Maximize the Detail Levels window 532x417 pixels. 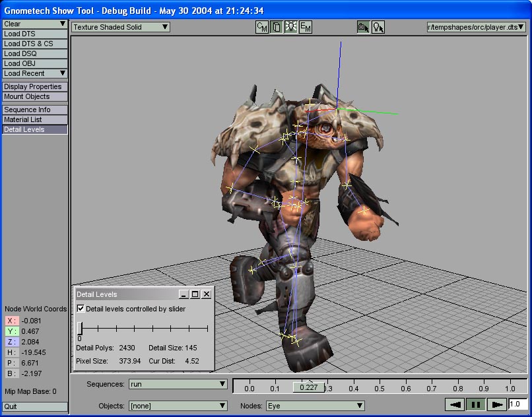(195, 294)
